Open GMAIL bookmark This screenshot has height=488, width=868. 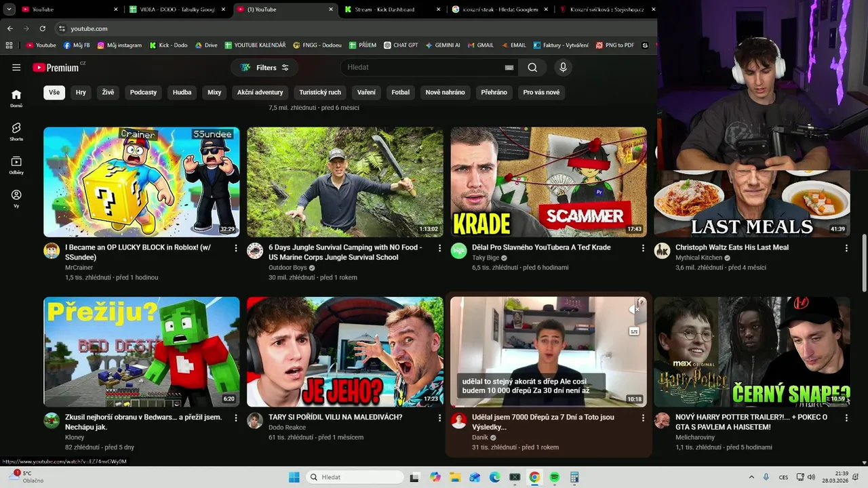pyautogui.click(x=480, y=45)
